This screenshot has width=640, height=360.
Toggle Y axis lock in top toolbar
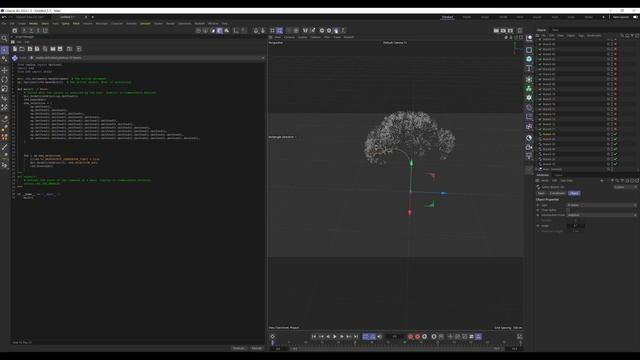[31, 31]
